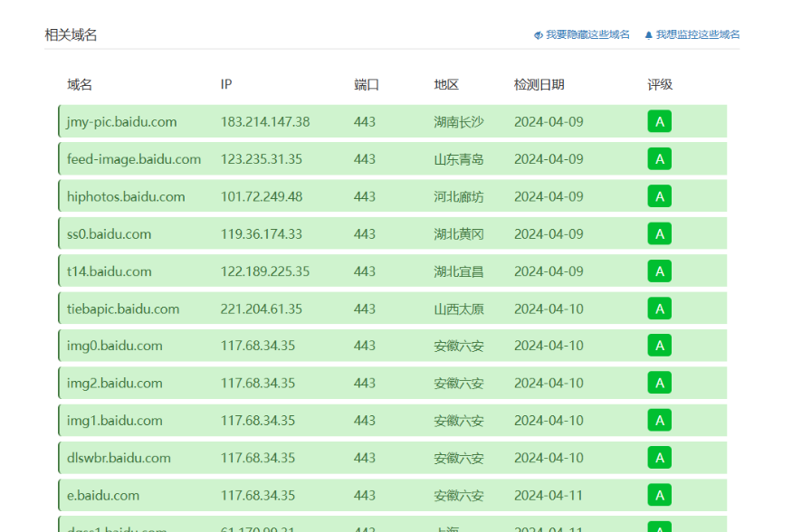Click IP address 122.189.225.35

(x=265, y=271)
